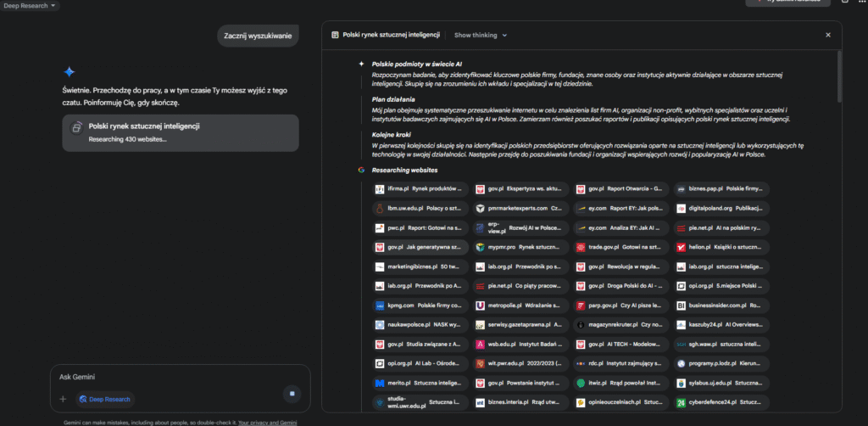Open the Deep Research model dropdown
Viewport: 868px width, 426px height.
pyautogui.click(x=30, y=5)
